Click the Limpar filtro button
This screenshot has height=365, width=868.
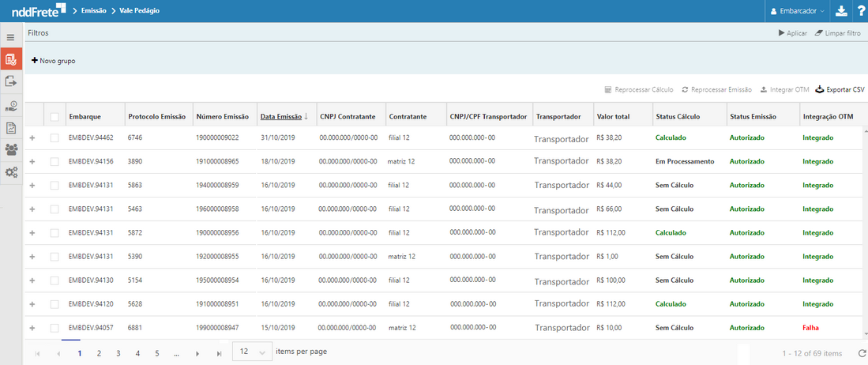click(837, 33)
